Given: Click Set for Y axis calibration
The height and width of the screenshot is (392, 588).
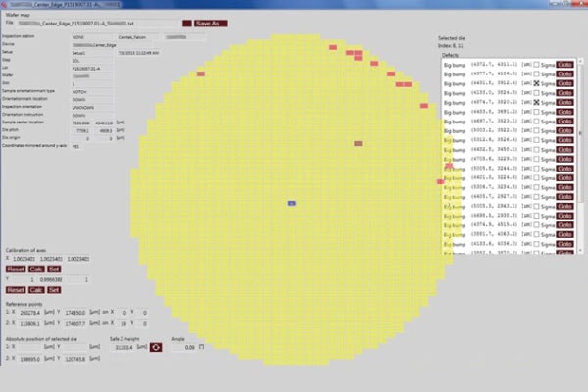Looking at the screenshot, I should pos(54,290).
